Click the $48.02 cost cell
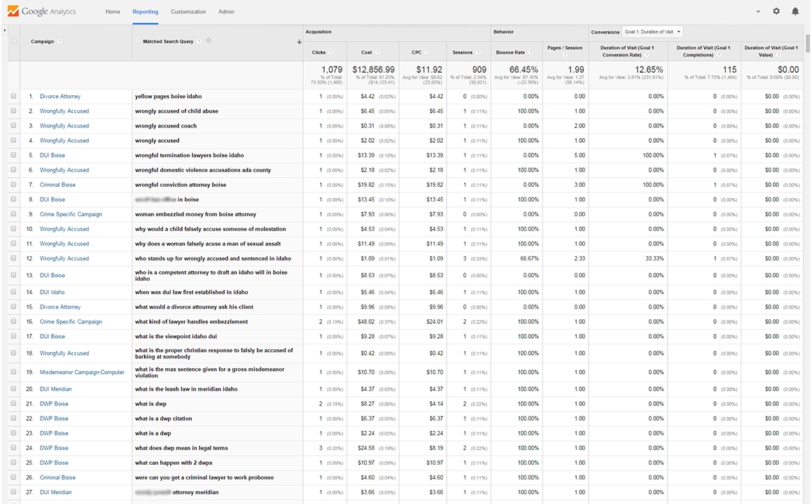Image resolution: width=812 pixels, height=504 pixels. coord(366,322)
